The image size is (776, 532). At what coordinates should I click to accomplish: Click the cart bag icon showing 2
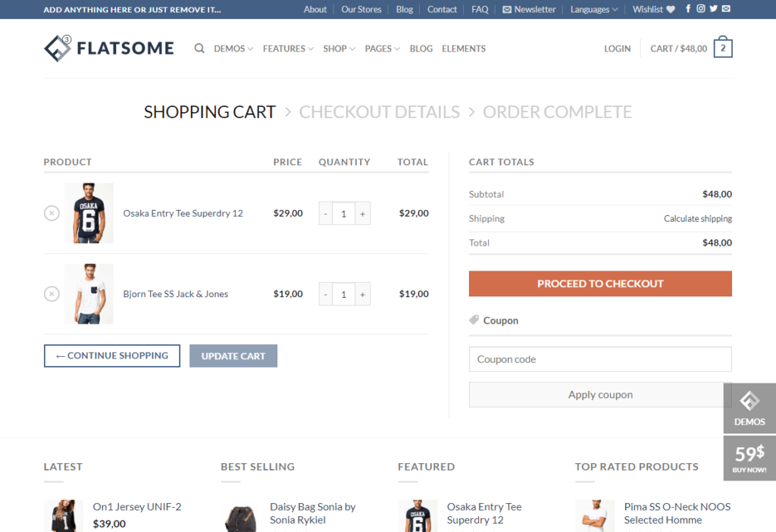(x=723, y=48)
